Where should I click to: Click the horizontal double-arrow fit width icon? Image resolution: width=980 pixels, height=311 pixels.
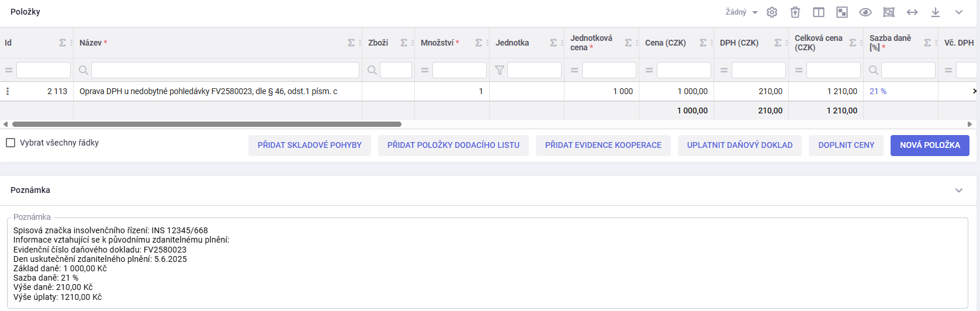pyautogui.click(x=912, y=12)
